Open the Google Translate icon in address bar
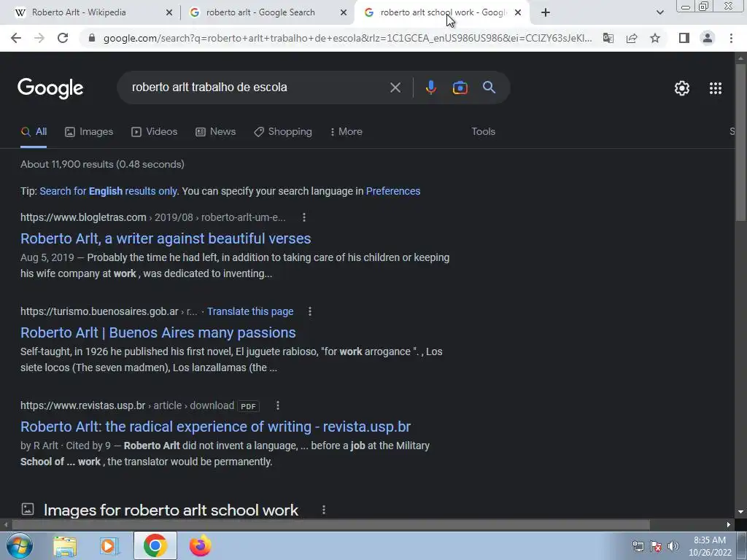Screen dimensions: 747x560 click(608, 38)
